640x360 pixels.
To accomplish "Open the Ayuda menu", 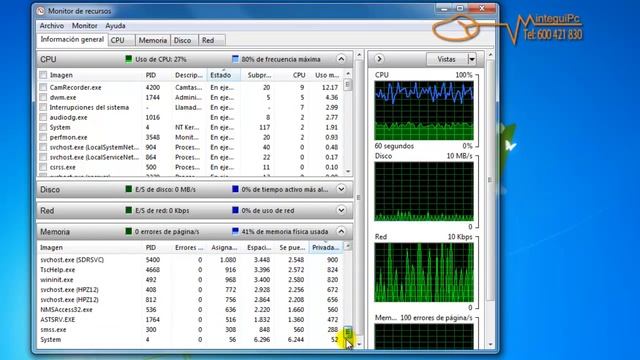I will coord(115,26).
